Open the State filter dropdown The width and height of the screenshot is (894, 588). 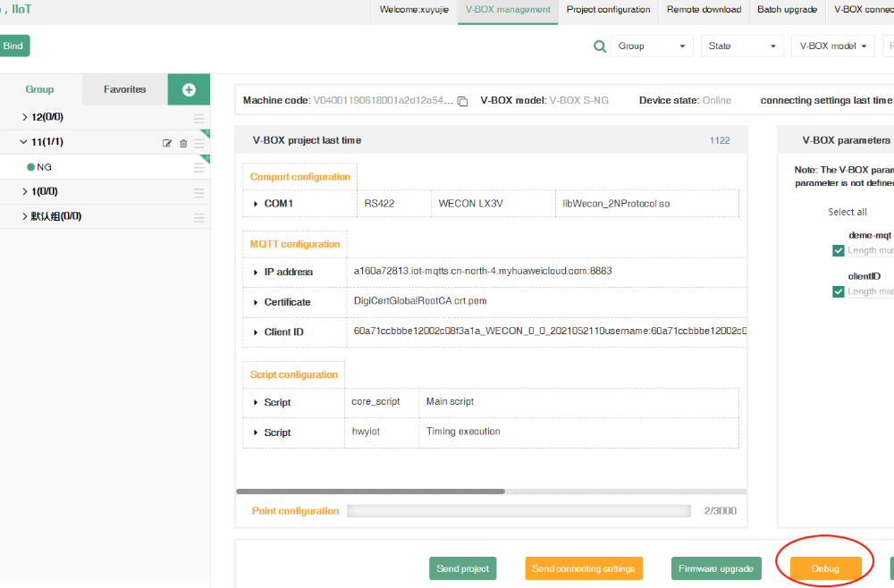(741, 46)
